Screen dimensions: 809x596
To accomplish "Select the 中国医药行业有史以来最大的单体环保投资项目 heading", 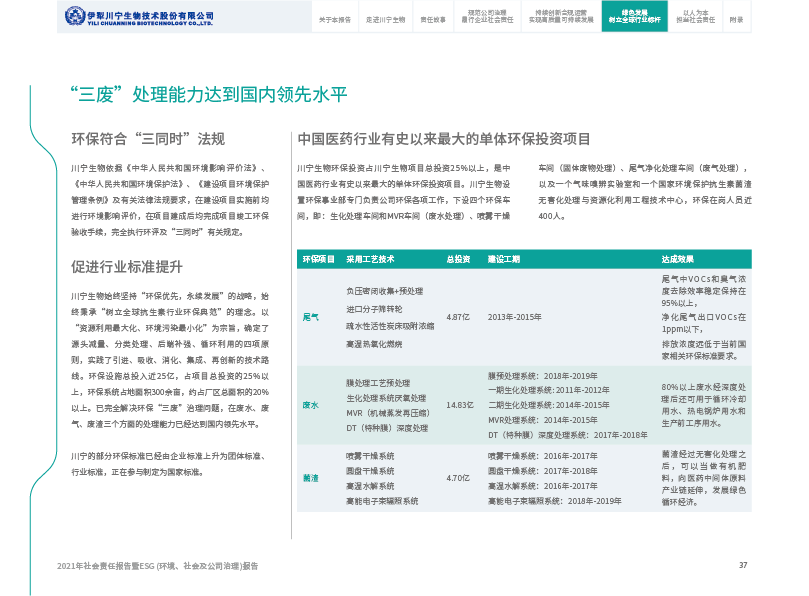I will tap(444, 139).
